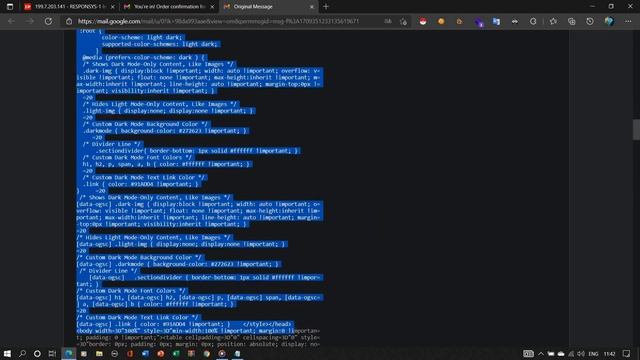Open the Favorites star list

553,21
